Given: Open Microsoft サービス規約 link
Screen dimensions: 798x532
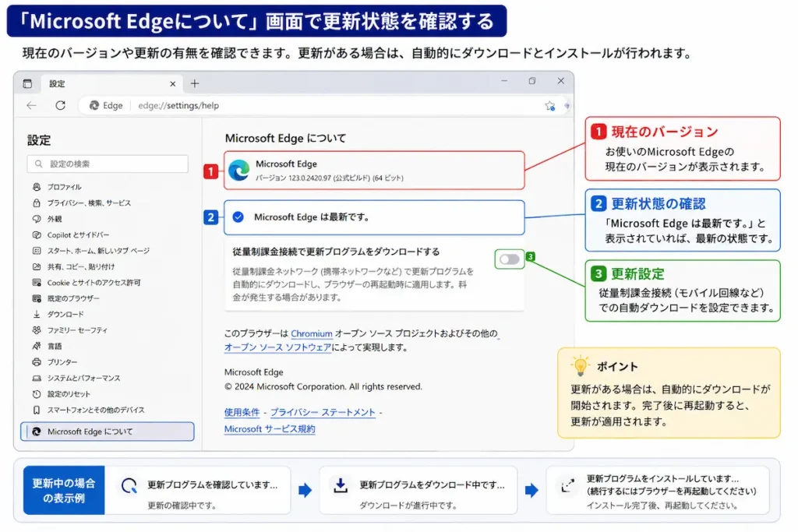Looking at the screenshot, I should tap(270, 428).
